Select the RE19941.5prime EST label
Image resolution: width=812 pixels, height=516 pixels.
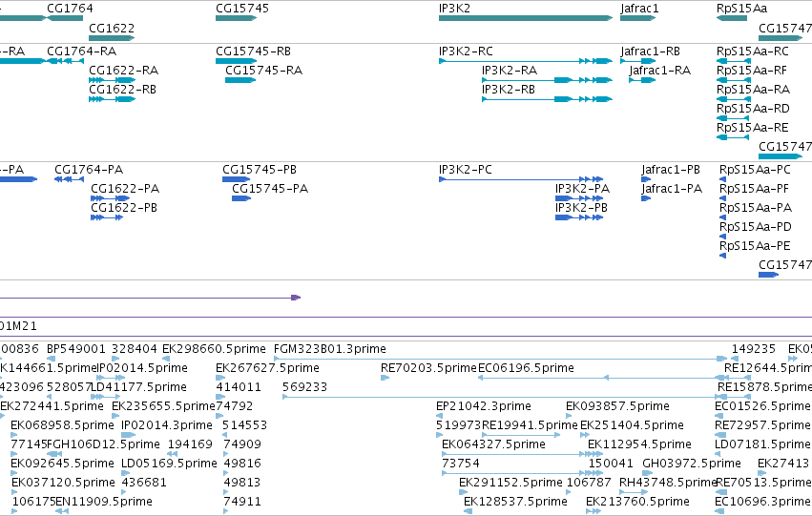[x=530, y=425]
